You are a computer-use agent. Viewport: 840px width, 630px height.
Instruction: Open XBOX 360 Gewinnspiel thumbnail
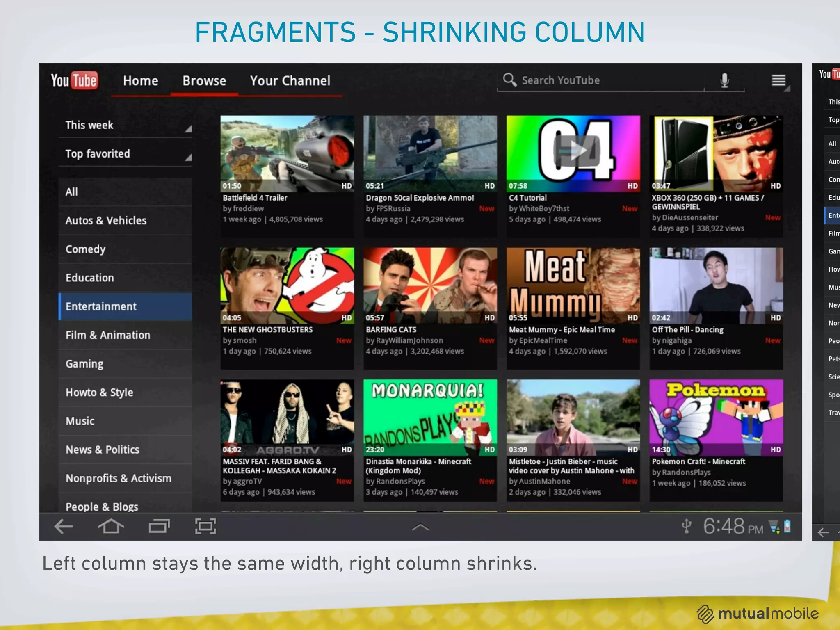click(x=716, y=154)
